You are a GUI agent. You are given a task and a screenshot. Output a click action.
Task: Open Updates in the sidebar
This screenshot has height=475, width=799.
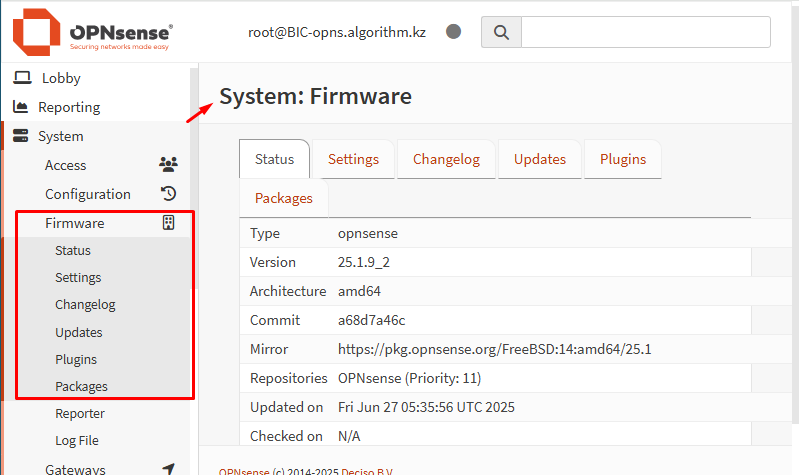[x=78, y=332]
